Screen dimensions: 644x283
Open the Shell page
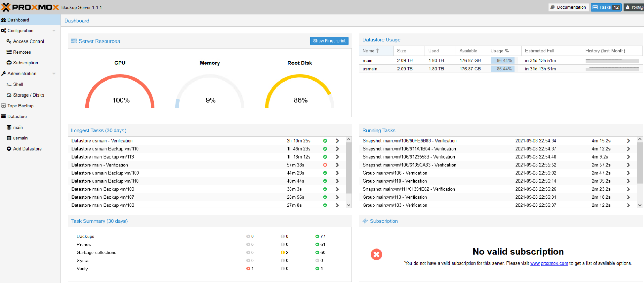pyautogui.click(x=30, y=84)
